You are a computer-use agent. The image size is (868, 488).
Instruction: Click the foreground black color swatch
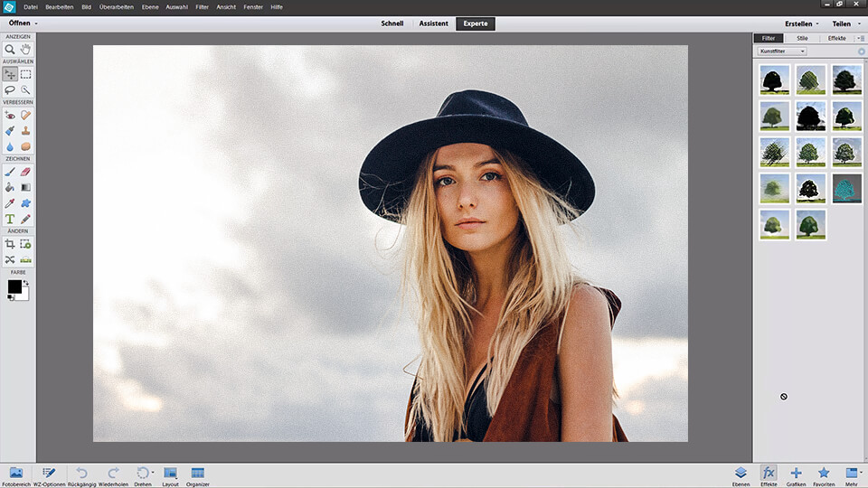(x=14, y=286)
